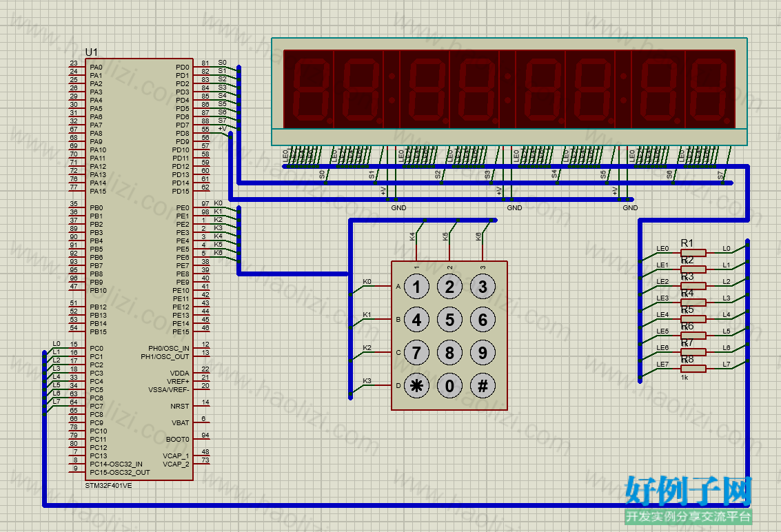This screenshot has height=532, width=781.
Task: Select the red 7-segment display component
Action: (x=509, y=92)
